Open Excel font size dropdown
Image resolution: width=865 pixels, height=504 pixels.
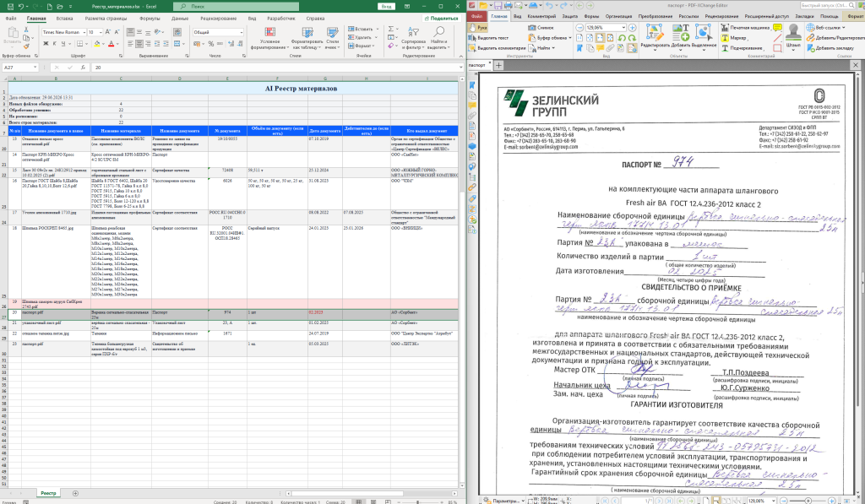click(100, 33)
